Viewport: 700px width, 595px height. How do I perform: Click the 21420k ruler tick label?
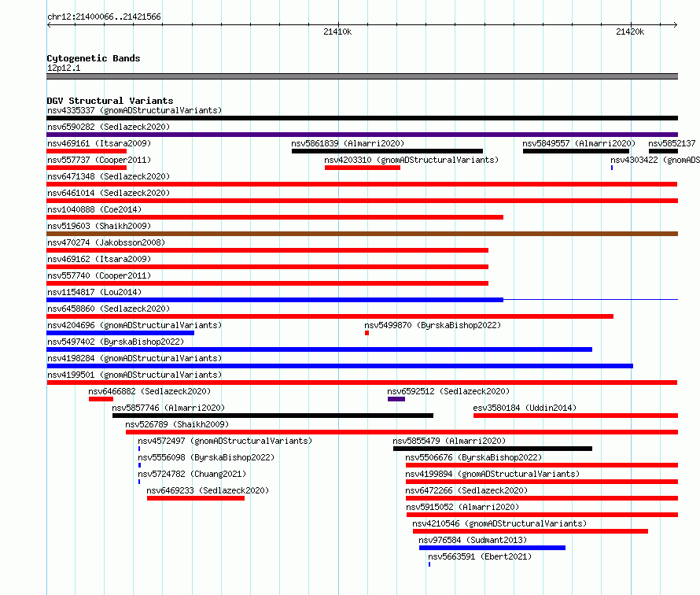630,31
